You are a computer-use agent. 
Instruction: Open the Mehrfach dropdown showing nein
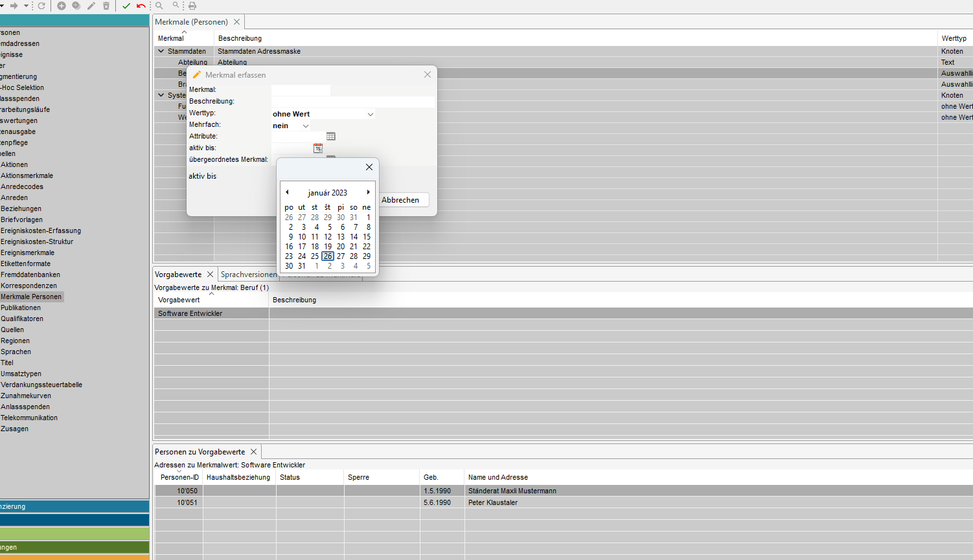[x=306, y=126]
